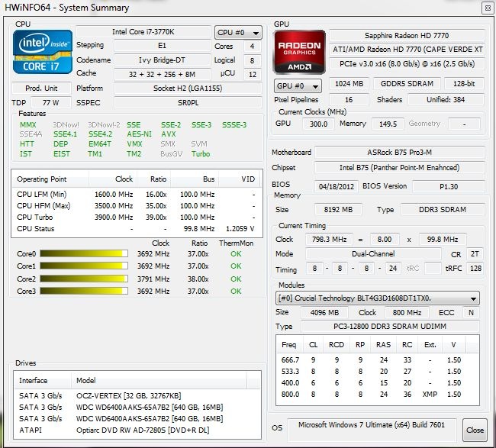Click the Intel B75 chipset field
496x448 pixels.
point(400,167)
